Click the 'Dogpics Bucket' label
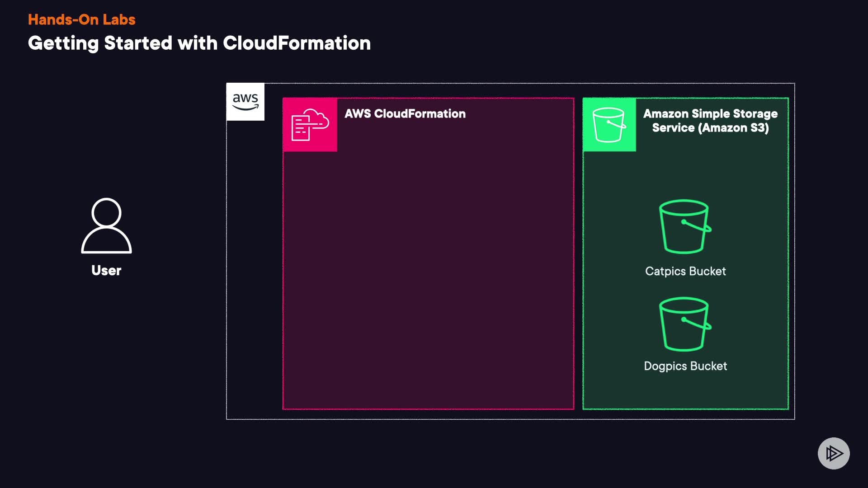Screen dimensions: 868x488 click(685, 366)
